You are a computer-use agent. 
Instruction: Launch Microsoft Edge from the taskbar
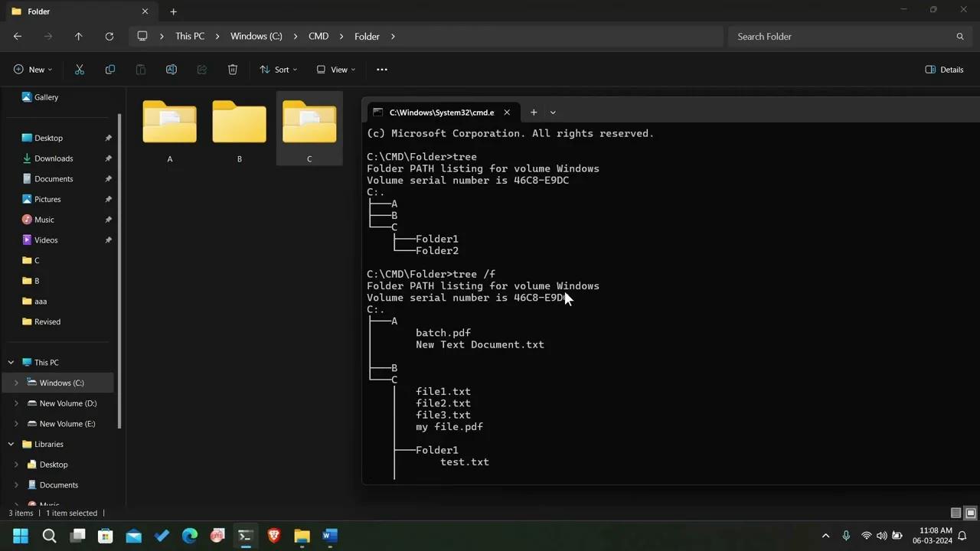[189, 536]
